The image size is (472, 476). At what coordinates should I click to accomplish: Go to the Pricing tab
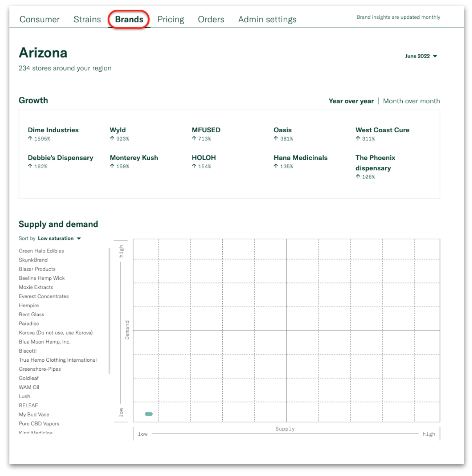(171, 20)
